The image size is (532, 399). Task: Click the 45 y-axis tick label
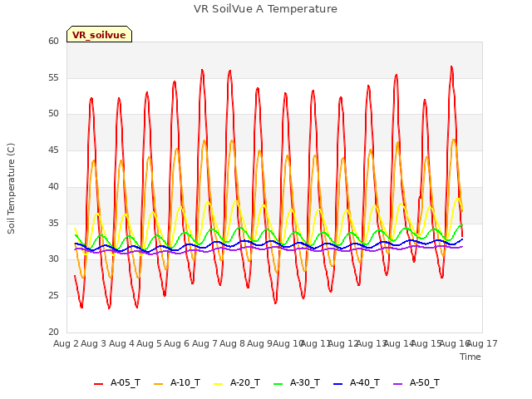coord(53,150)
